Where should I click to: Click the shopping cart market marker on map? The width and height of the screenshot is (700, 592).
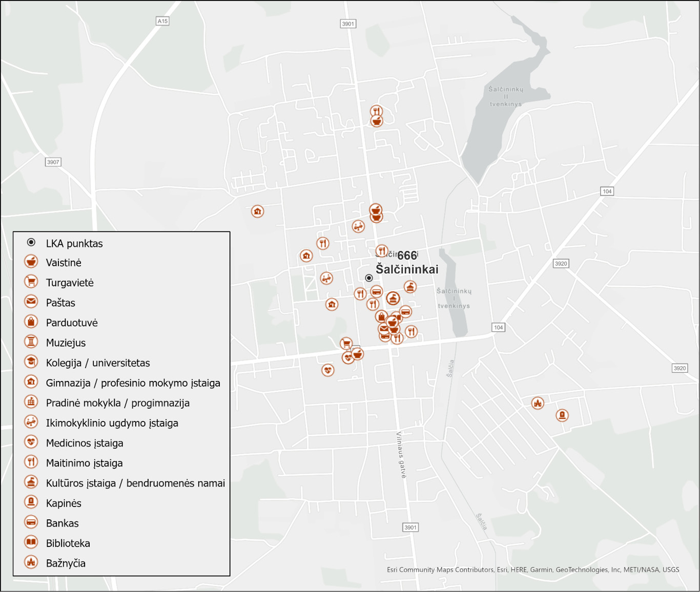coord(346,343)
